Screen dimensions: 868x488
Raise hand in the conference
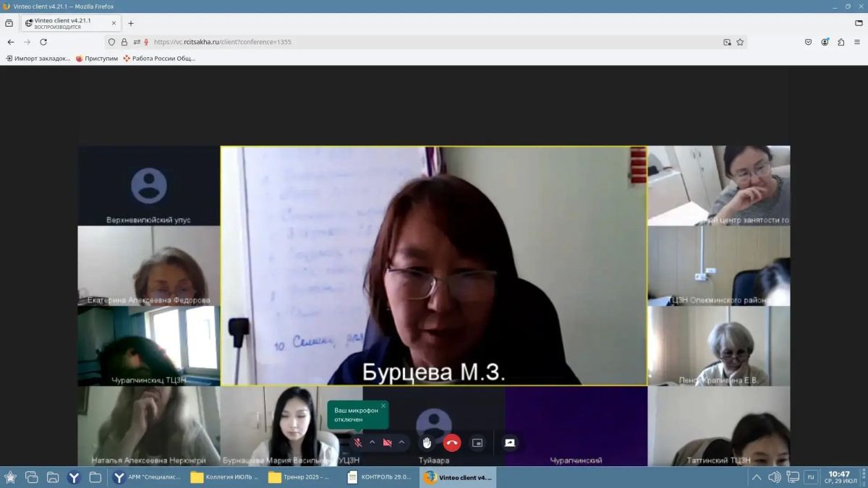coord(427,442)
